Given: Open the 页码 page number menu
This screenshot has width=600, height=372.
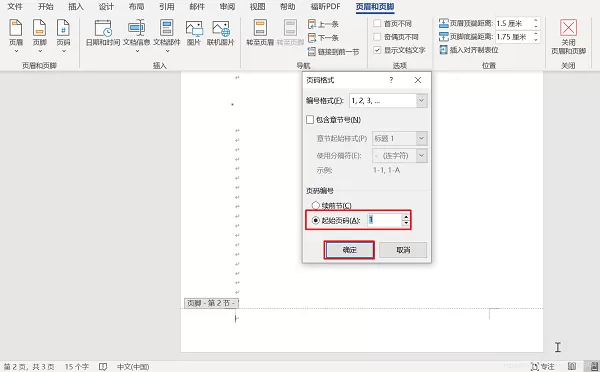Looking at the screenshot, I should coord(63,35).
